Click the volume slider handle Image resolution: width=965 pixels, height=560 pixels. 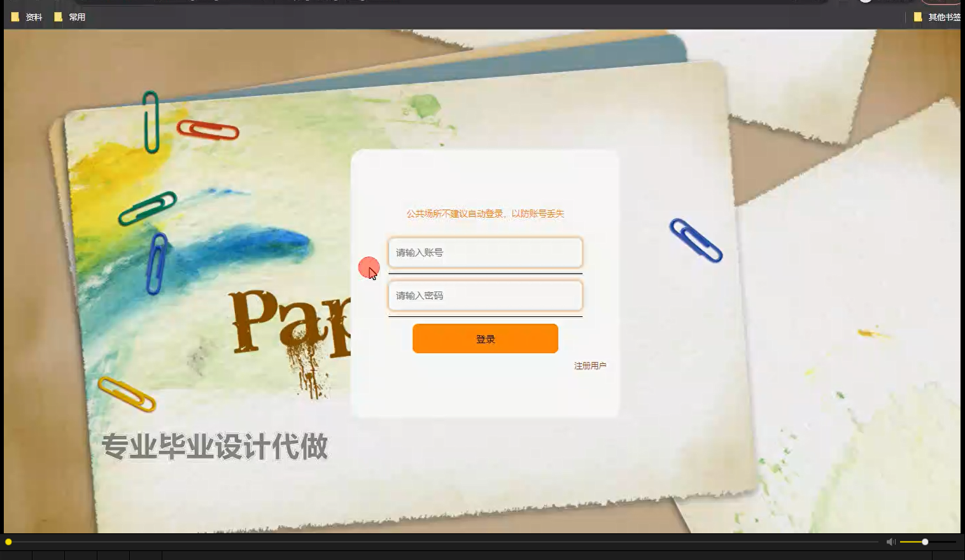pos(923,541)
